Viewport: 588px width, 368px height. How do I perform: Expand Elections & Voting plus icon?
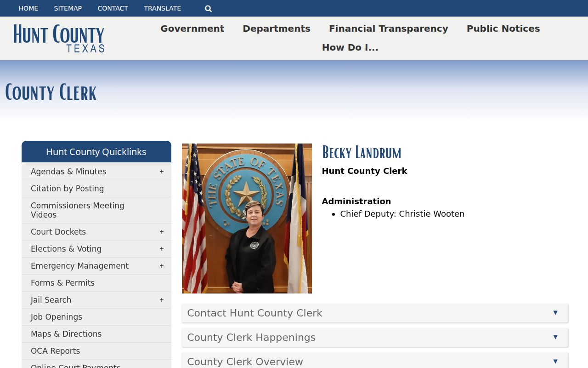[x=162, y=249]
